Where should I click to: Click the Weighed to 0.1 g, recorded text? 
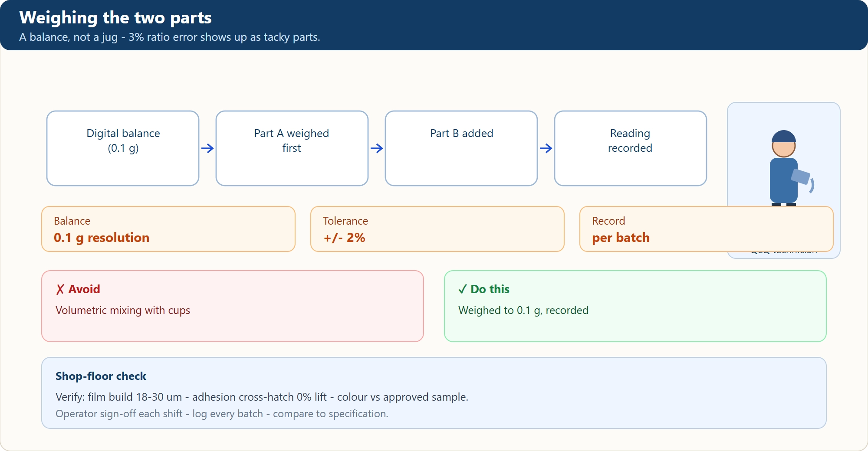(523, 310)
